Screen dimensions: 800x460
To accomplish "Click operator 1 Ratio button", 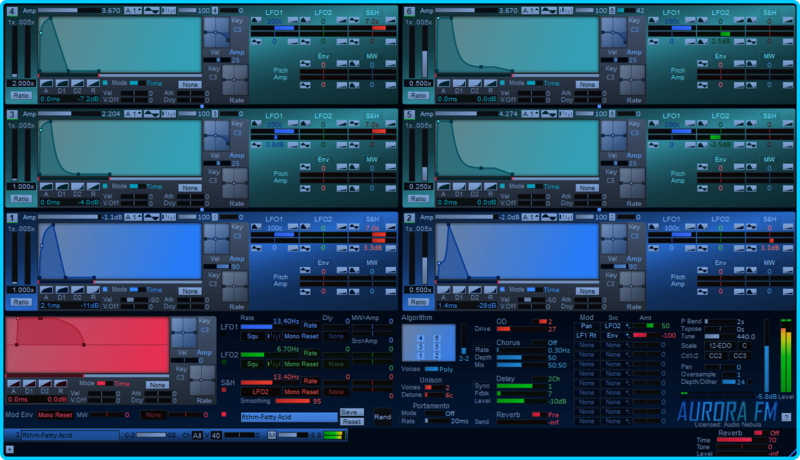I will tap(21, 302).
